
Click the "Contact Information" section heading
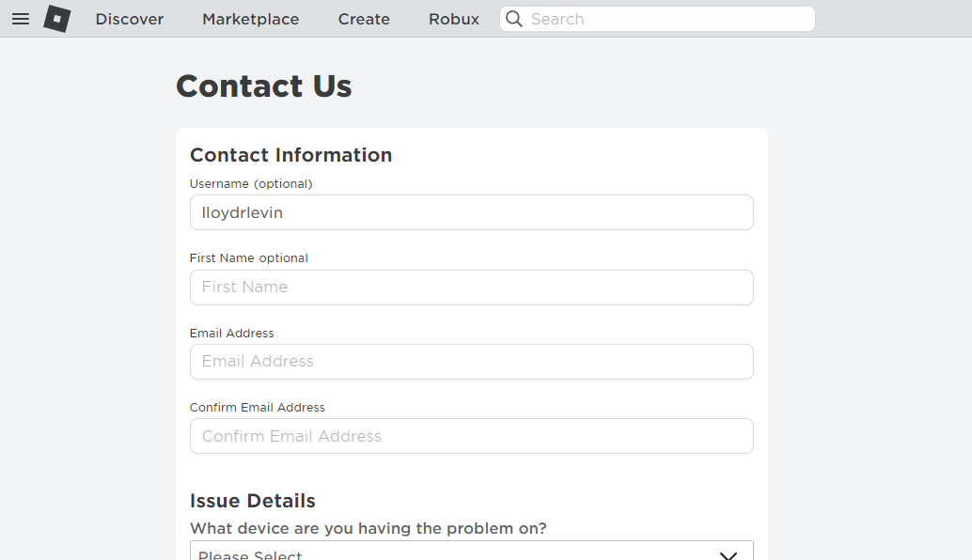[291, 155]
